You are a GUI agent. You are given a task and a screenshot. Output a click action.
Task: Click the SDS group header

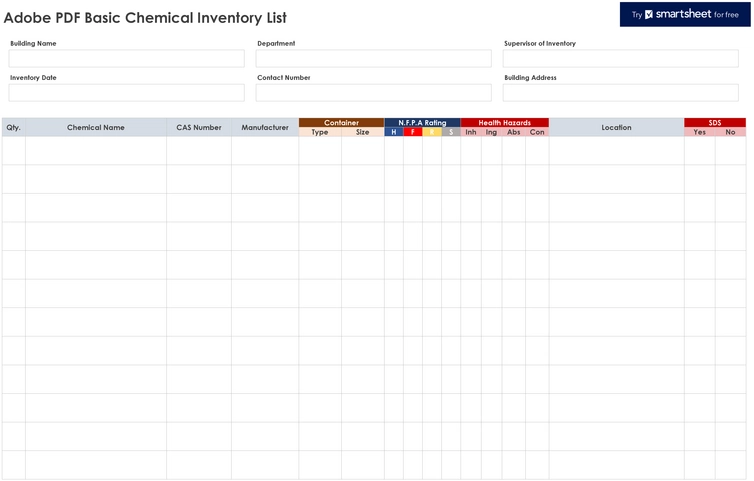[x=715, y=123]
